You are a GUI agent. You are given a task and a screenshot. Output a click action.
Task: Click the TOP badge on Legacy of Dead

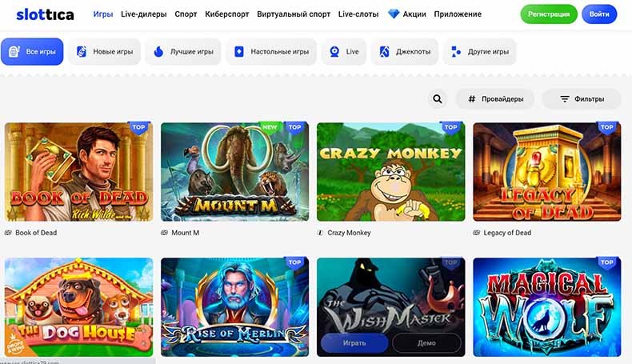click(607, 127)
